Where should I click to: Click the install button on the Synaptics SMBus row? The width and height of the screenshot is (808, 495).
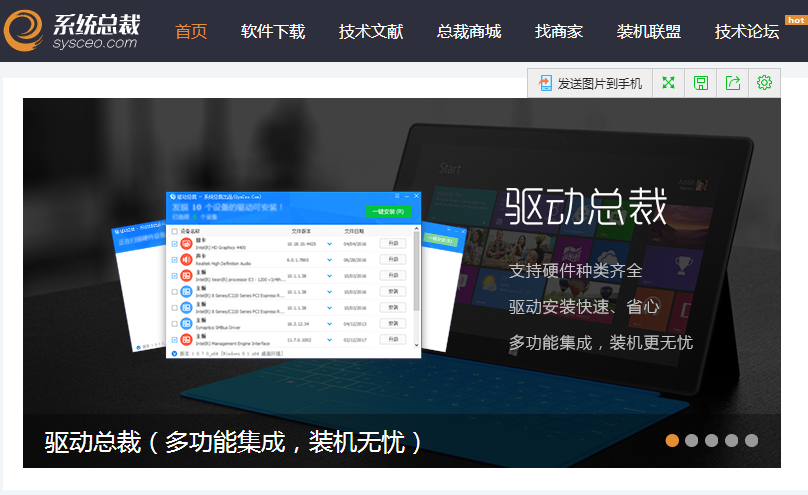coord(393,323)
